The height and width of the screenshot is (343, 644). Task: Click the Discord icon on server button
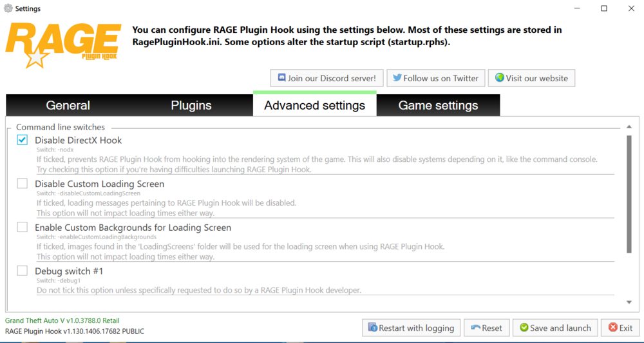tap(282, 78)
